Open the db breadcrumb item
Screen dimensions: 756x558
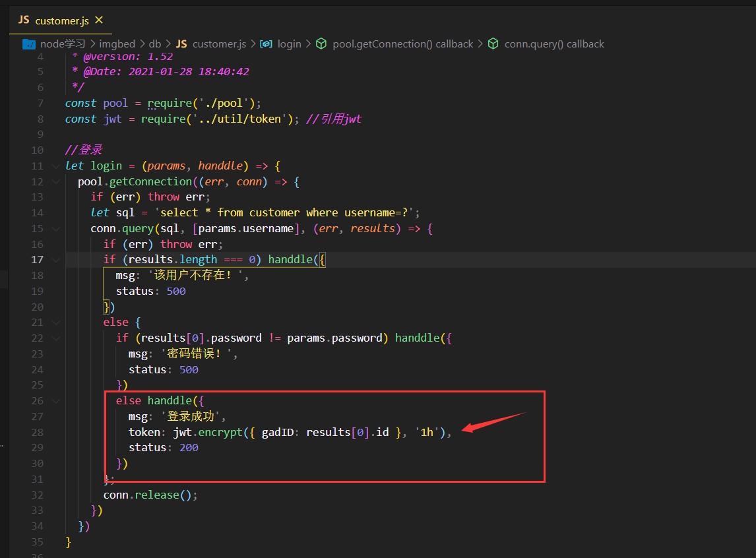155,44
